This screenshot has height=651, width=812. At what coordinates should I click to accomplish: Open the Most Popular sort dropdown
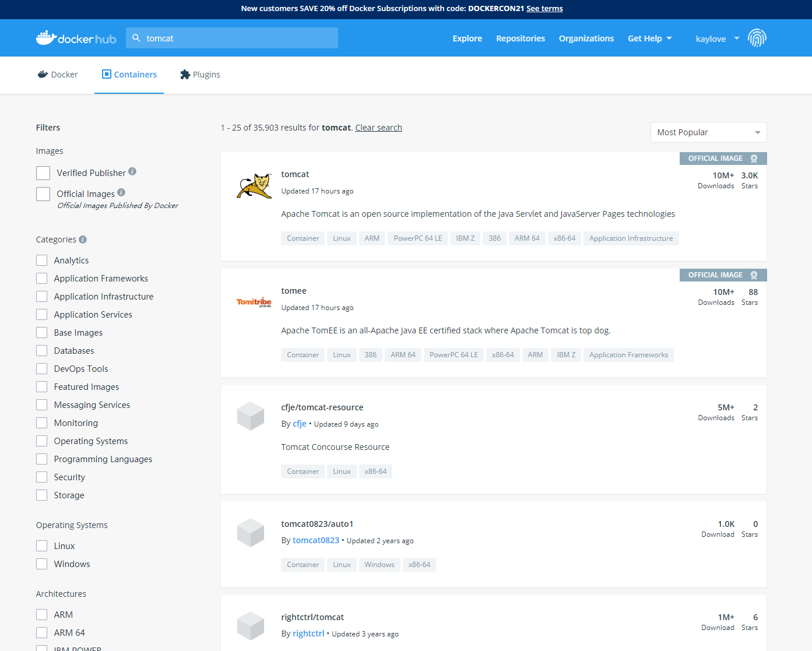pyautogui.click(x=708, y=132)
